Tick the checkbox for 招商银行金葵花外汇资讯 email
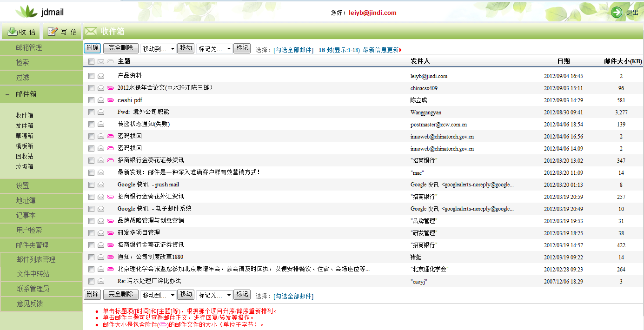The height and width of the screenshot is (330, 644). click(92, 197)
